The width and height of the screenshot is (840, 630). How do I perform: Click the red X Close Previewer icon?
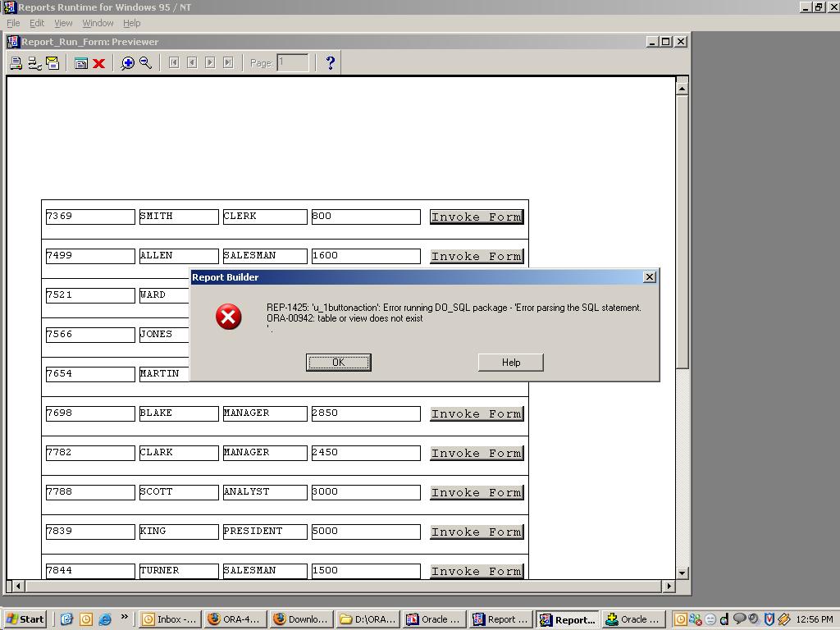click(99, 63)
